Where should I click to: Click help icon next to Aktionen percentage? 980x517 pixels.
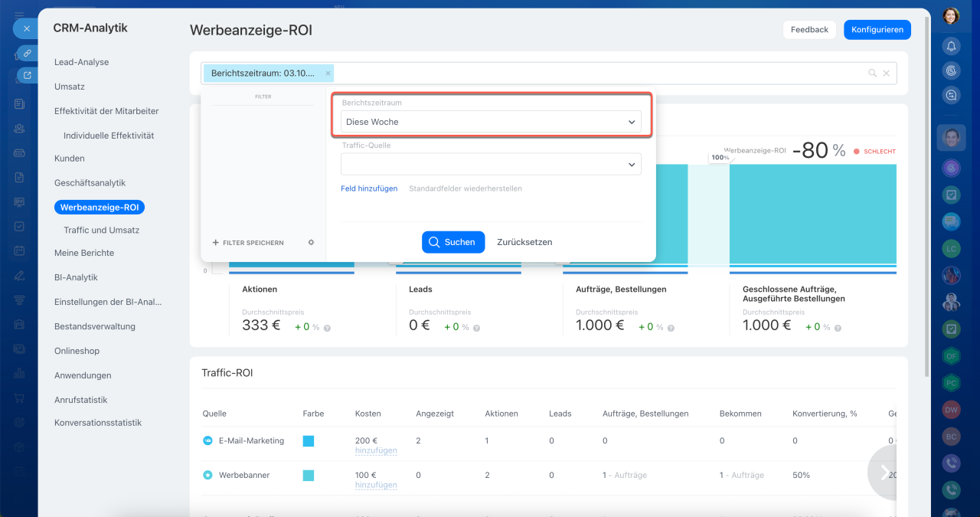pos(327,328)
